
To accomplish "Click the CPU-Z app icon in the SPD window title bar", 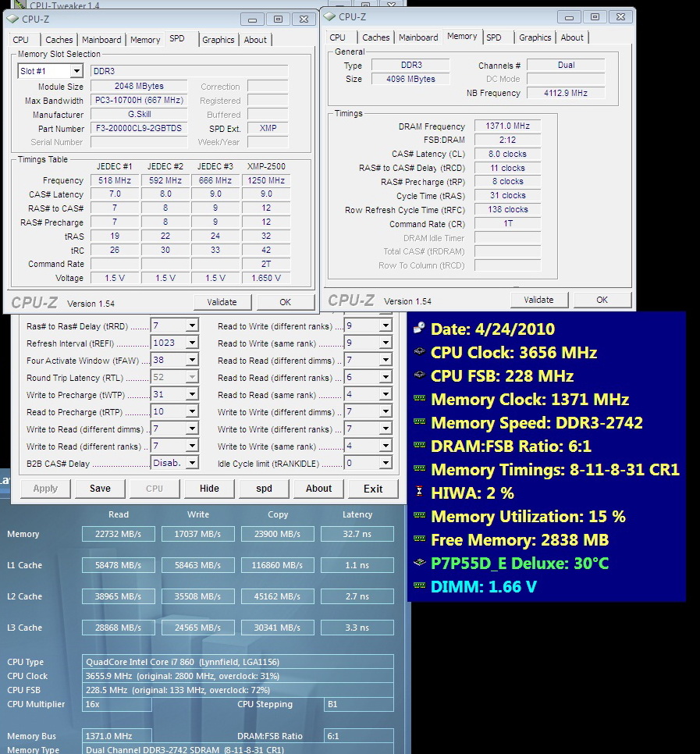I will point(13,19).
